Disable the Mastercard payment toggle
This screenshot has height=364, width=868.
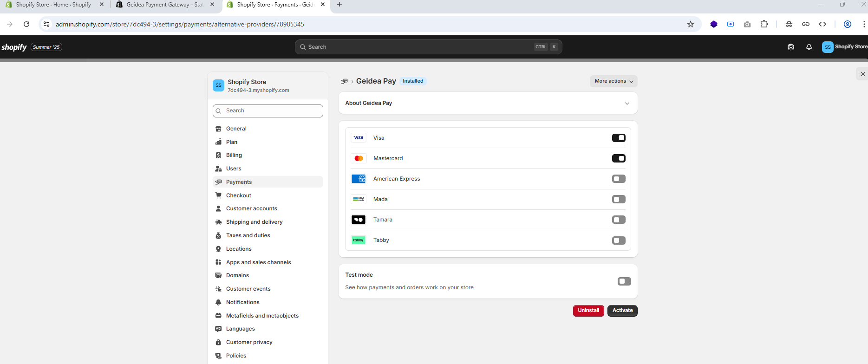[619, 158]
